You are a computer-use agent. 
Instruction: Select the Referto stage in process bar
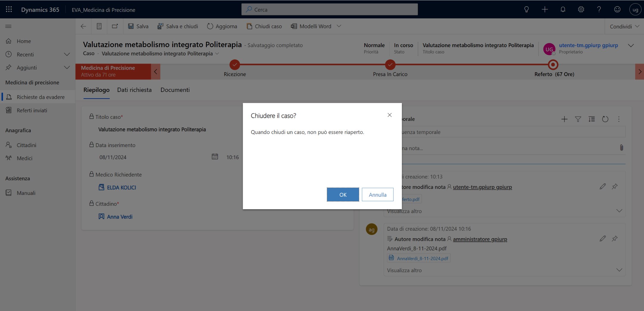coord(553,65)
